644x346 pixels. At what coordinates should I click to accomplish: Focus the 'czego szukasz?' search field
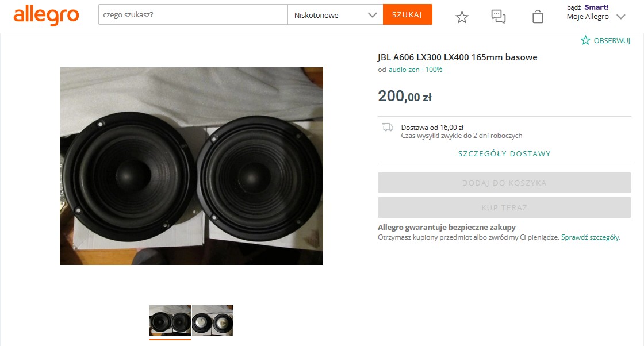tap(193, 15)
